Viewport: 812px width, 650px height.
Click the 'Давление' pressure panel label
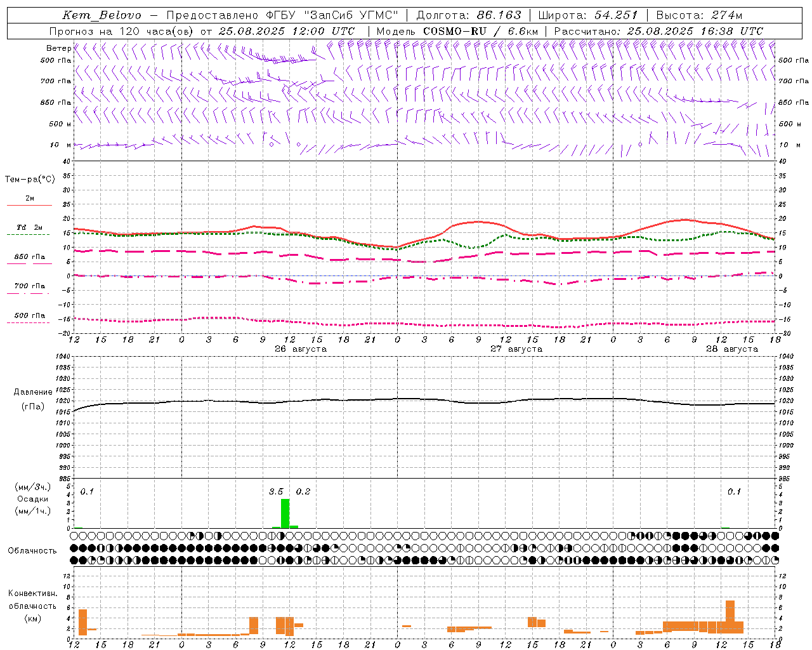point(33,392)
